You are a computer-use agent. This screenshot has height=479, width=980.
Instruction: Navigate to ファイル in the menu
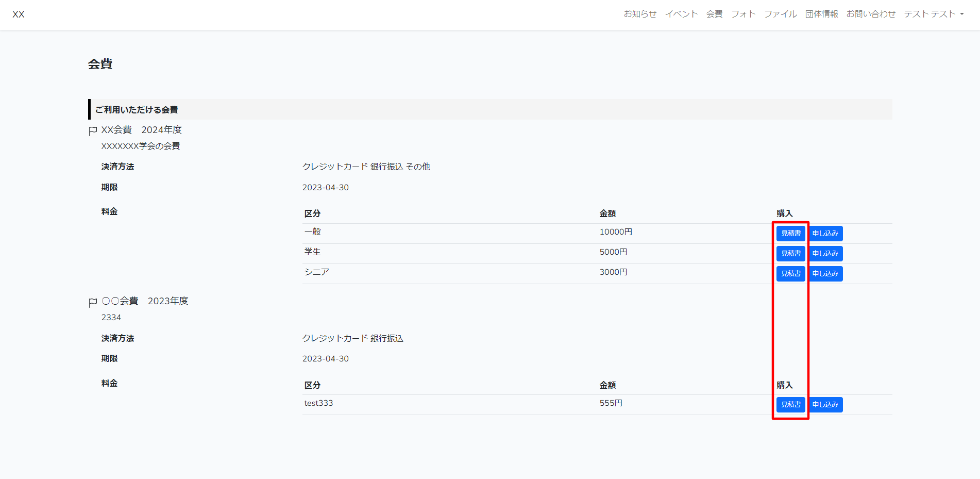click(780, 14)
